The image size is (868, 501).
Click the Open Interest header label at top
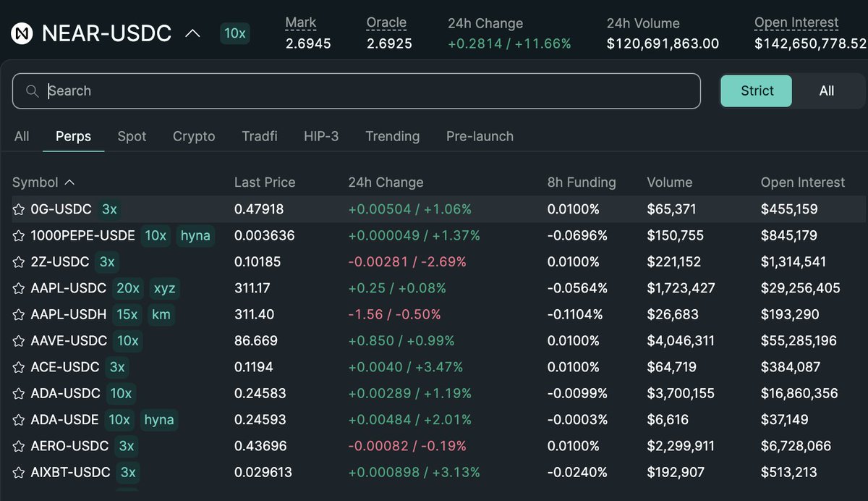(797, 23)
